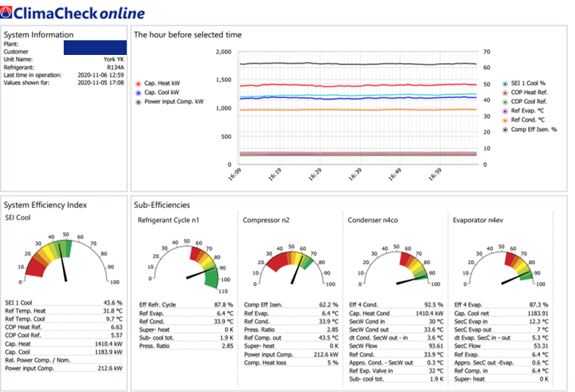Click the COP Heat Ref. value 6.63

[116, 327]
